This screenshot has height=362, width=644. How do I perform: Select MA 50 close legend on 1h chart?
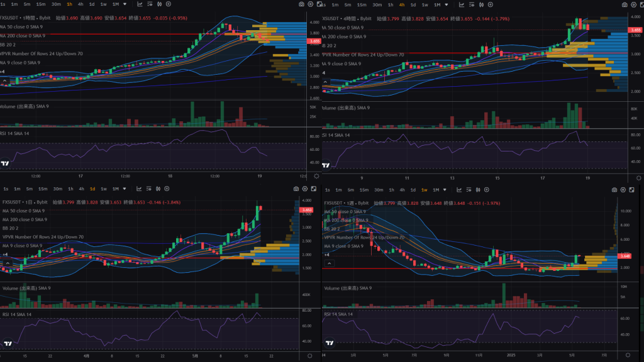[x=21, y=26]
